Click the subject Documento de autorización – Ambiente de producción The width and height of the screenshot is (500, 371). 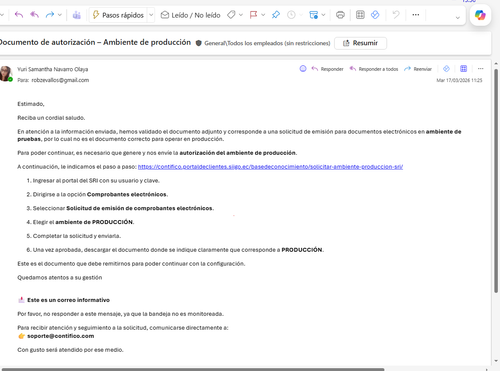pyautogui.click(x=95, y=42)
